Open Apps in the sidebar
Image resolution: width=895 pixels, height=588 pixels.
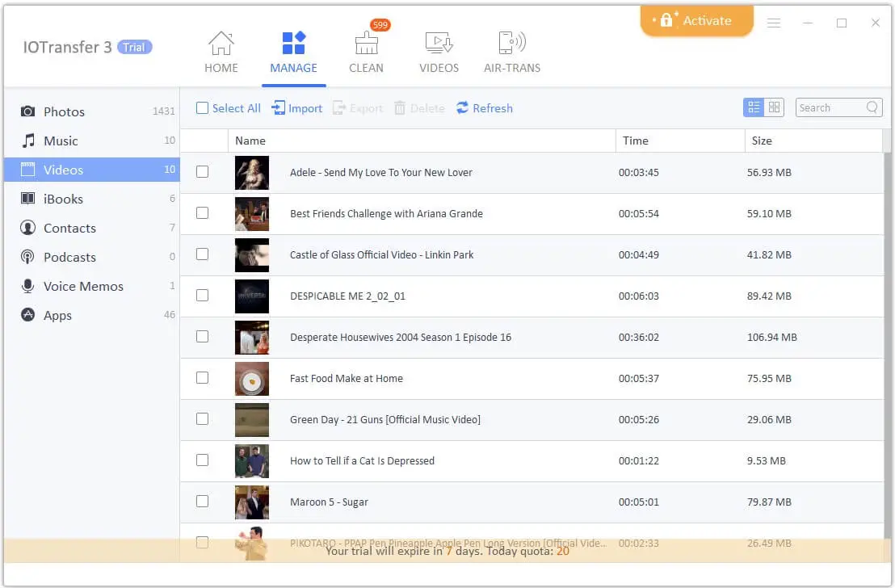[92, 315]
